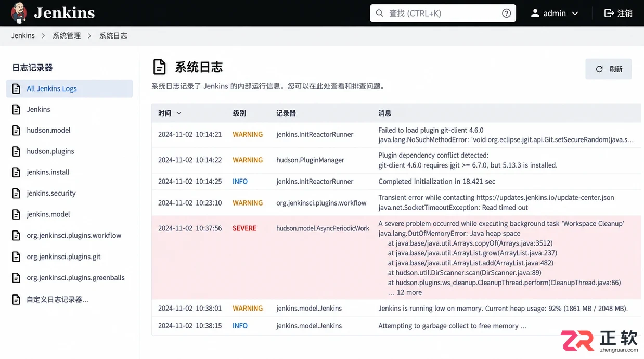Open hudson.model log recorder
The image size is (644, 359).
(48, 131)
